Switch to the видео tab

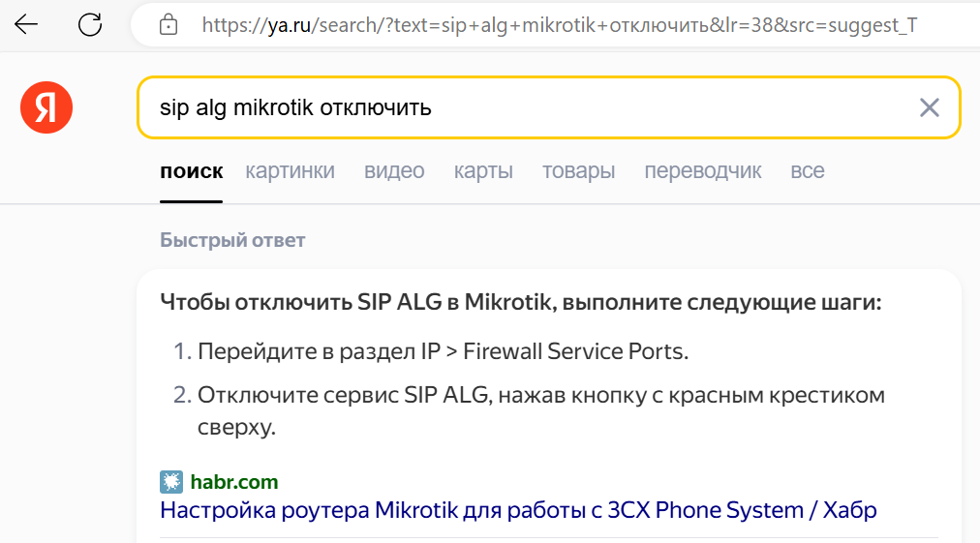click(394, 171)
